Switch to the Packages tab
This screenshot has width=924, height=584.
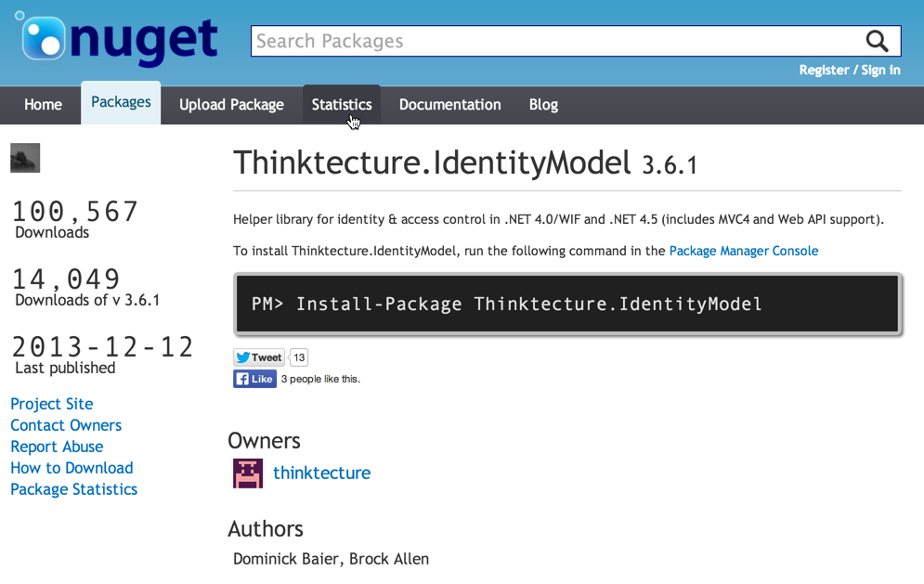point(121,103)
